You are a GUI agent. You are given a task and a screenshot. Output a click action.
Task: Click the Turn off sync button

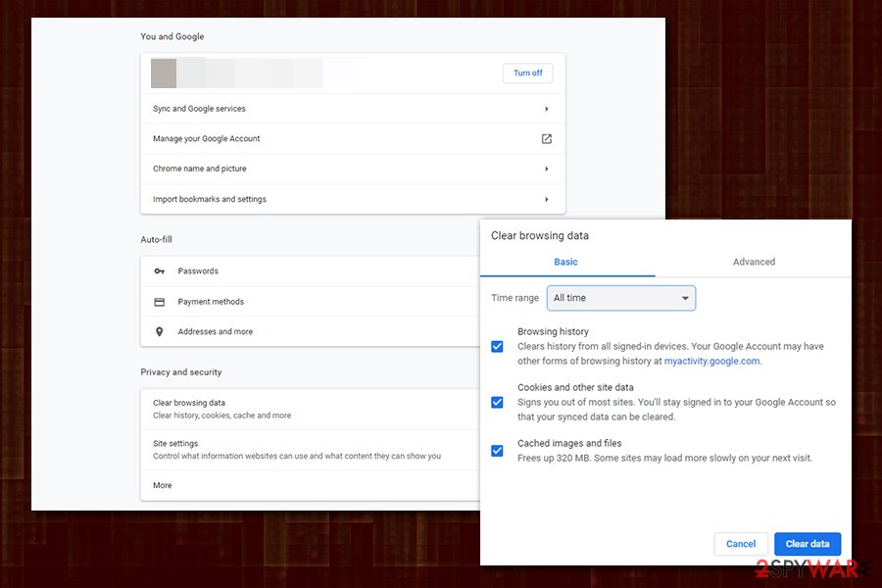pyautogui.click(x=527, y=73)
